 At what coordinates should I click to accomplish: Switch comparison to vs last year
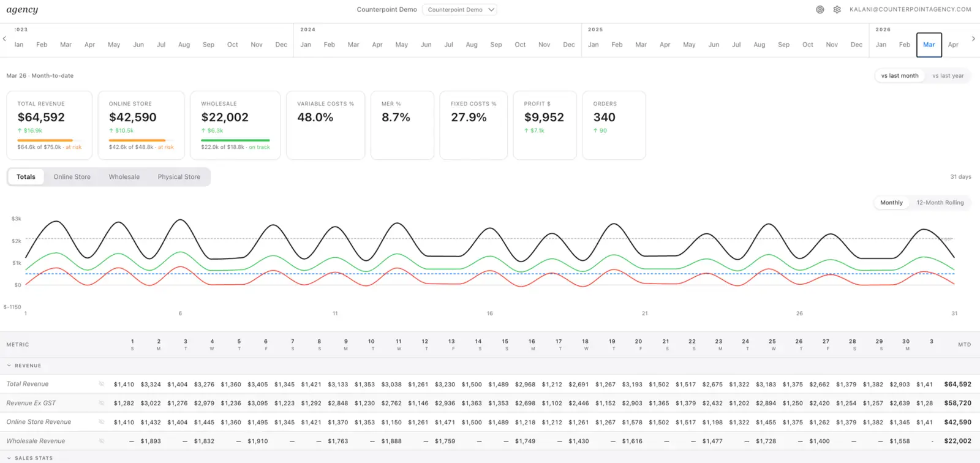[x=948, y=76]
